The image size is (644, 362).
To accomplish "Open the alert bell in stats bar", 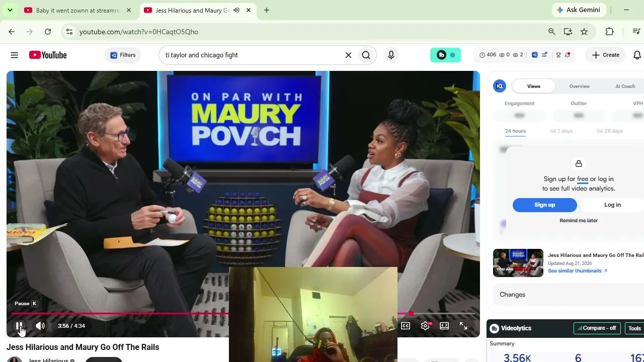I will click(568, 55).
